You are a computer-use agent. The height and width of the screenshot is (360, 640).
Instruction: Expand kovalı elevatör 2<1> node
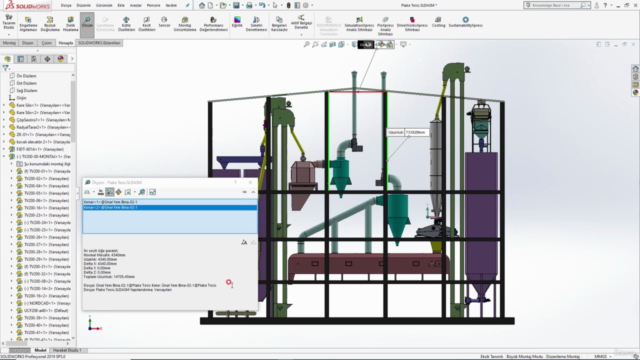coord(4,142)
